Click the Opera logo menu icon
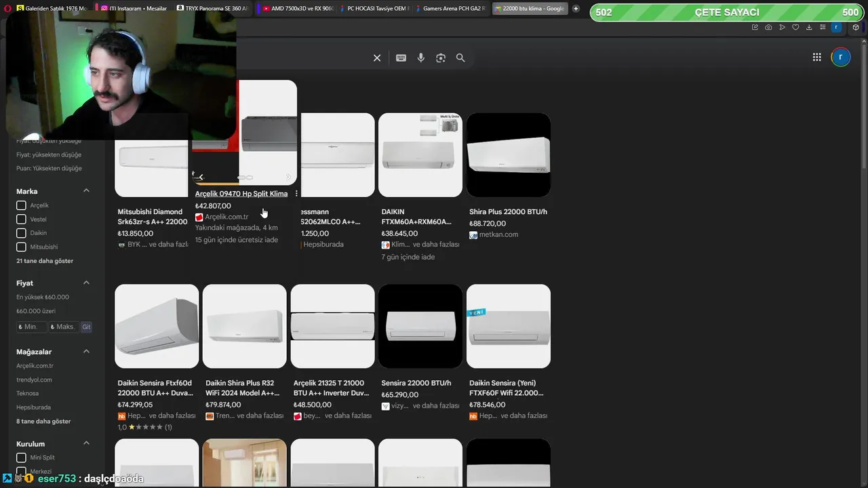Viewport: 868px width, 488px height. (6, 9)
